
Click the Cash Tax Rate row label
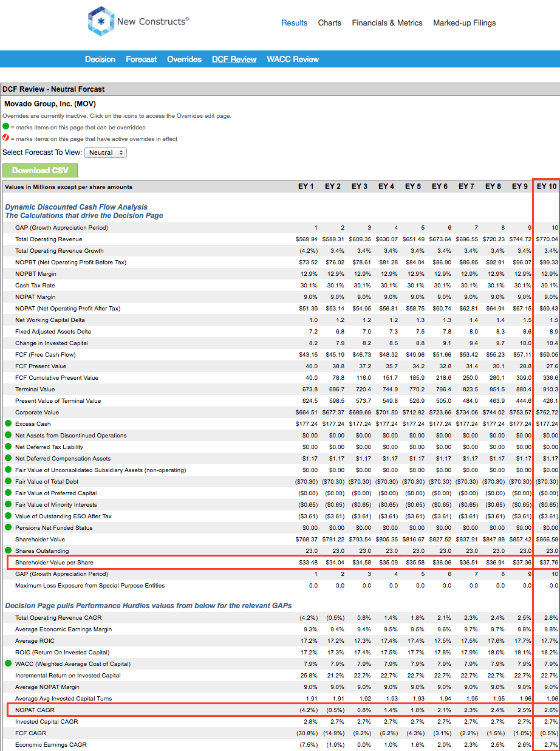click(x=35, y=285)
